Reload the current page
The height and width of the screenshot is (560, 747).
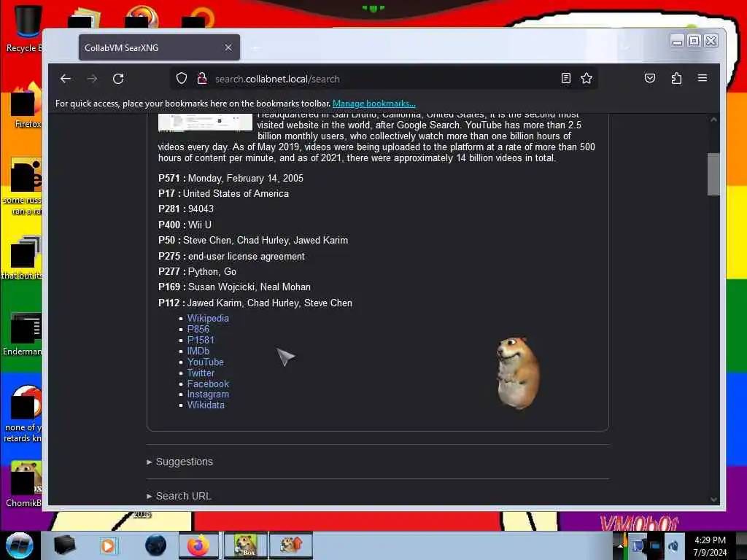(x=118, y=79)
